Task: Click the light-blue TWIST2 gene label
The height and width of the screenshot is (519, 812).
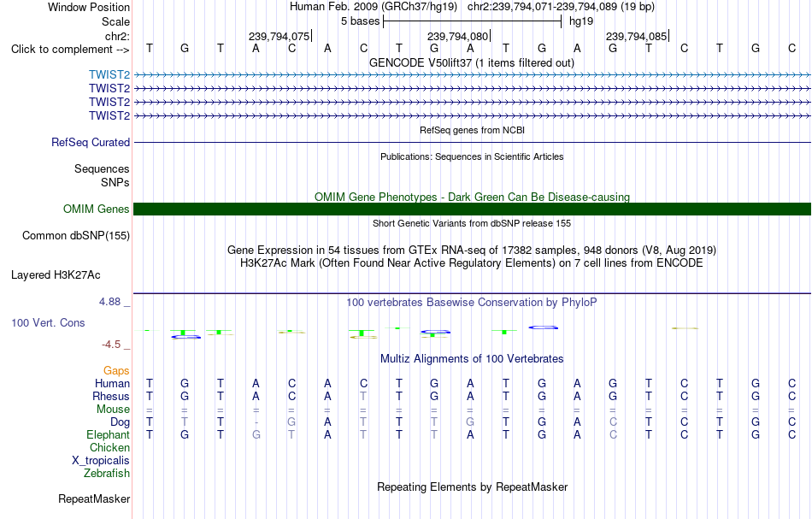Action: point(109,75)
